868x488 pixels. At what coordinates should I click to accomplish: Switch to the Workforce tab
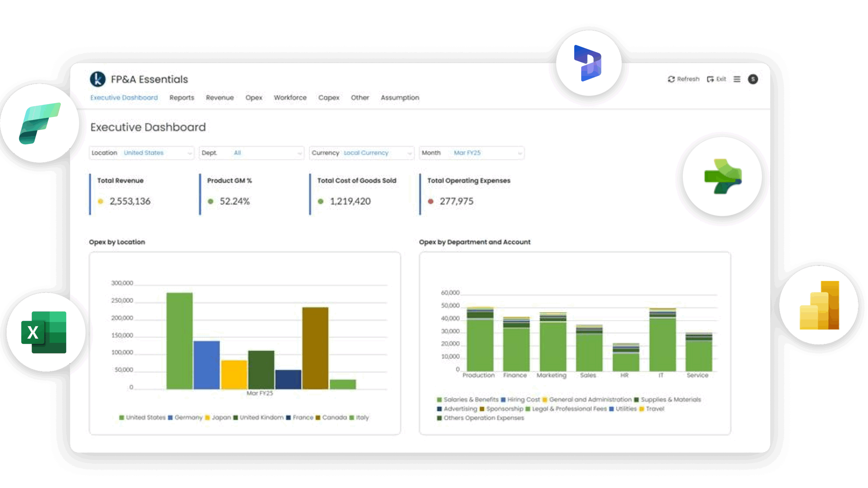pos(290,98)
